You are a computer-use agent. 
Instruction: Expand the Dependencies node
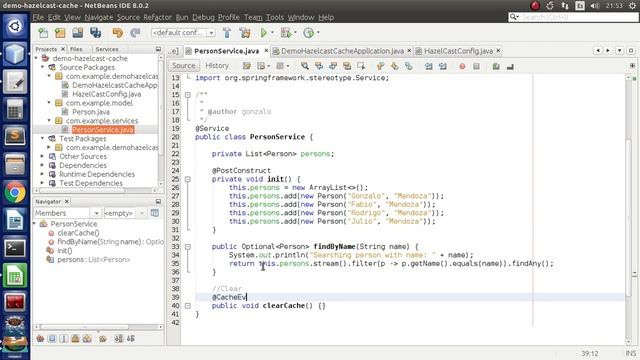pyautogui.click(x=42, y=165)
